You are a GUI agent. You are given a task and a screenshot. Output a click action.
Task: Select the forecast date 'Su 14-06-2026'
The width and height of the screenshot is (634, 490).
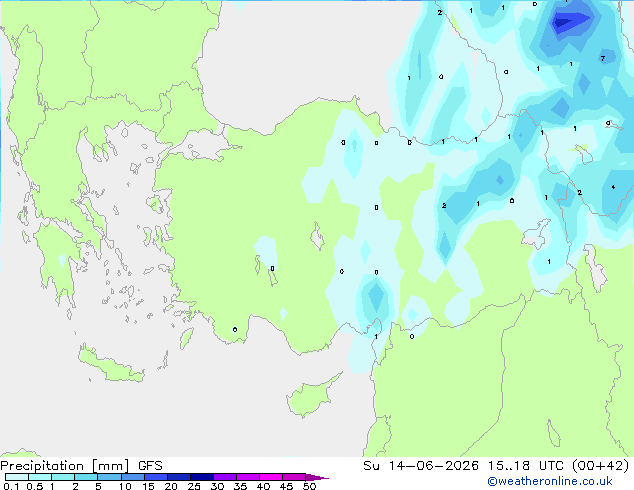[421, 466]
